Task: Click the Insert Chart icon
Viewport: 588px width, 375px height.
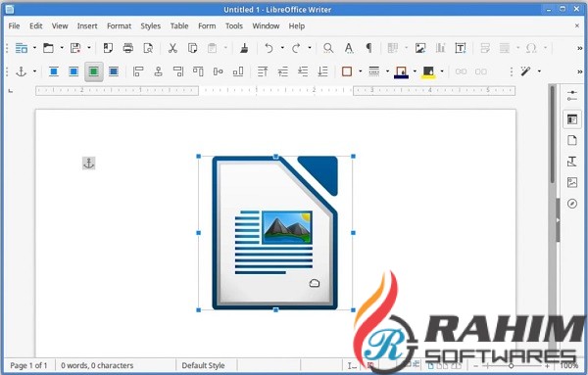Action: [x=440, y=48]
